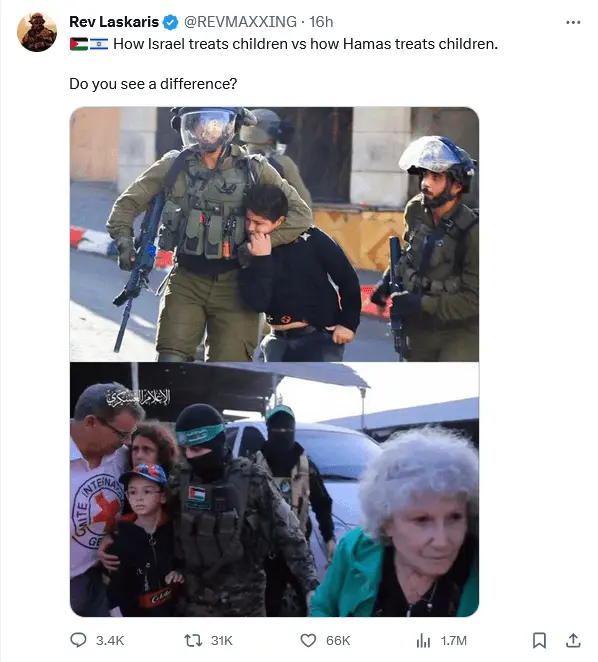Like the post with heart icon

click(308, 640)
